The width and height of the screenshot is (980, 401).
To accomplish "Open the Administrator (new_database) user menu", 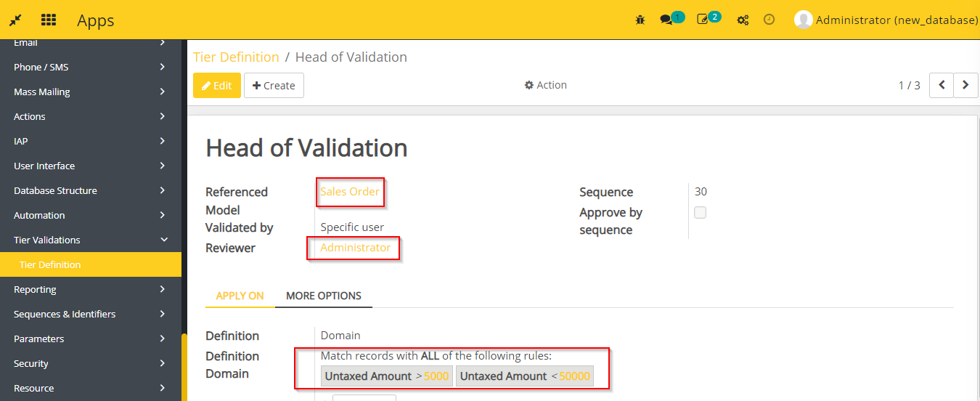I will point(886,20).
